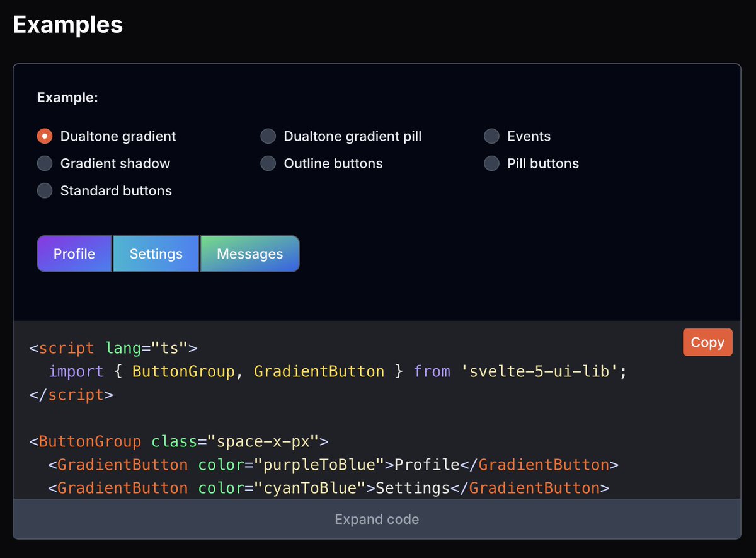Click the Settings gradient button

point(156,253)
